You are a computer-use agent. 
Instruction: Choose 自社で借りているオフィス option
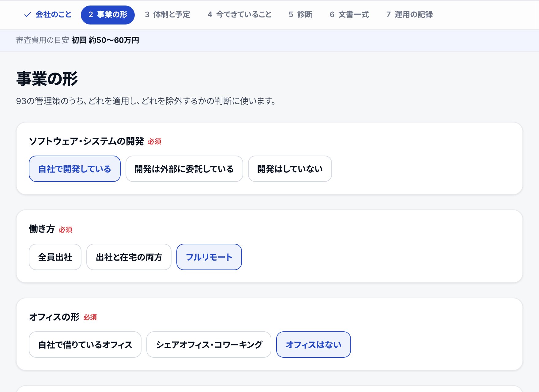[85, 345]
